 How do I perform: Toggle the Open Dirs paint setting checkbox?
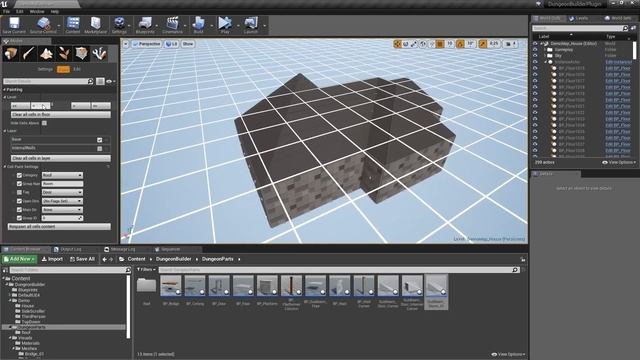point(19,201)
